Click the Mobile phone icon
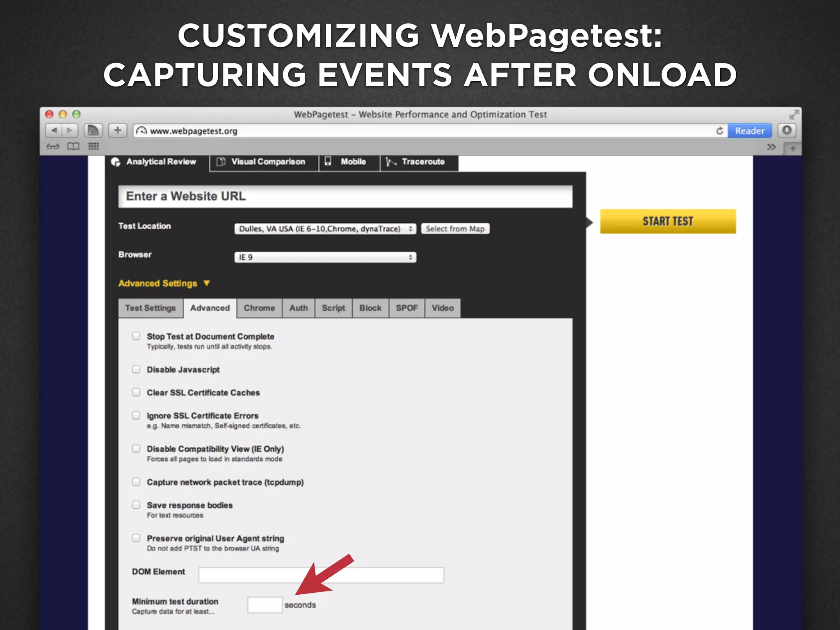 pos(328,161)
